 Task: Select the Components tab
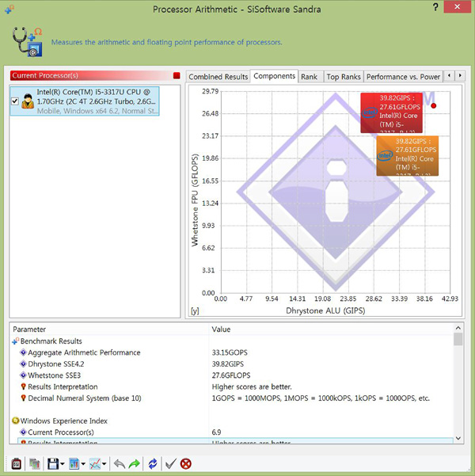(x=275, y=76)
